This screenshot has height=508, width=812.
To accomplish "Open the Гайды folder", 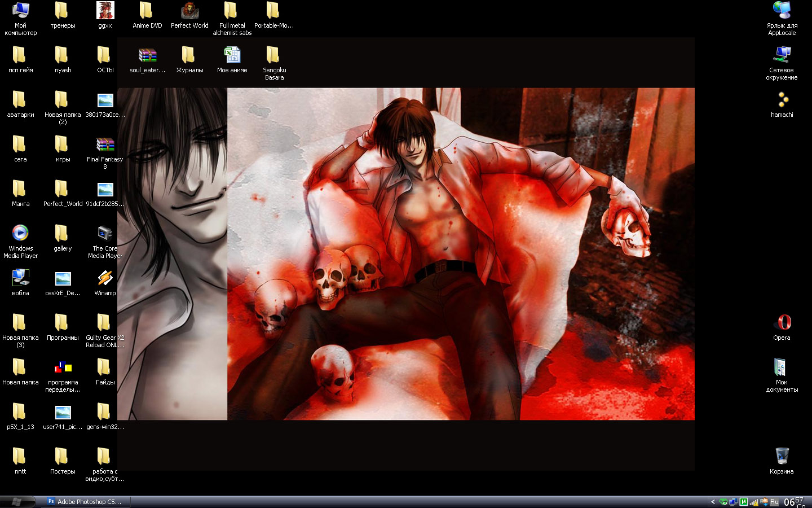I will coord(105,372).
